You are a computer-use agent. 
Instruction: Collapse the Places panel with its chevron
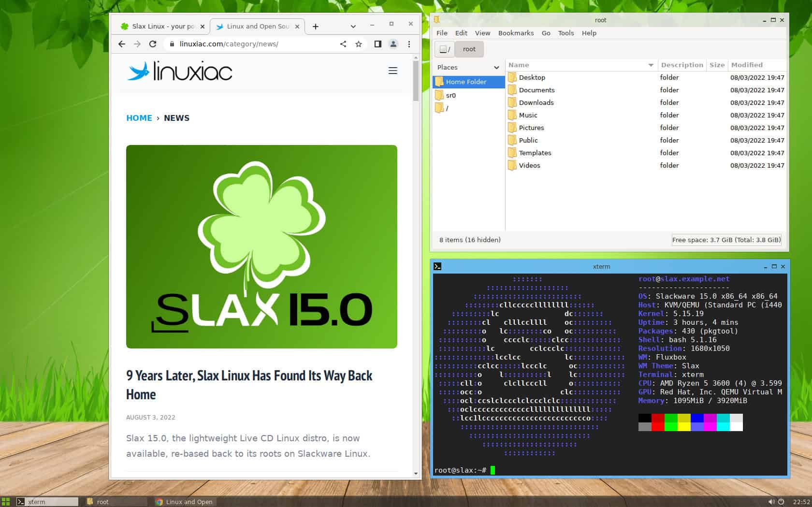pos(496,67)
